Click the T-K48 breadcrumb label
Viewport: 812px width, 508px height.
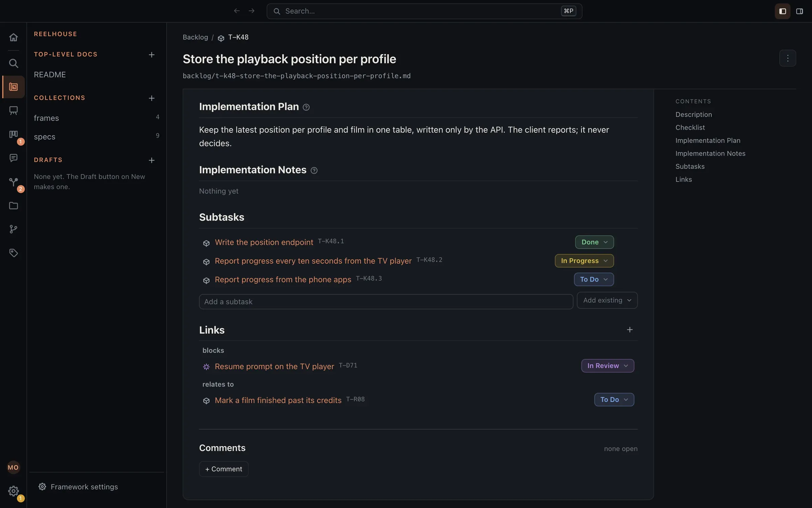coord(238,37)
